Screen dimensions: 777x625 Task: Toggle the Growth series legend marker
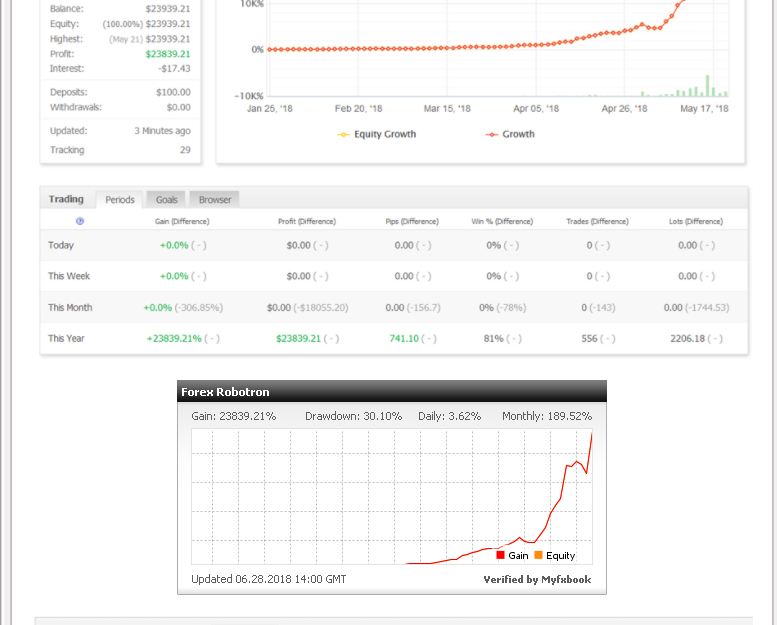pos(492,135)
